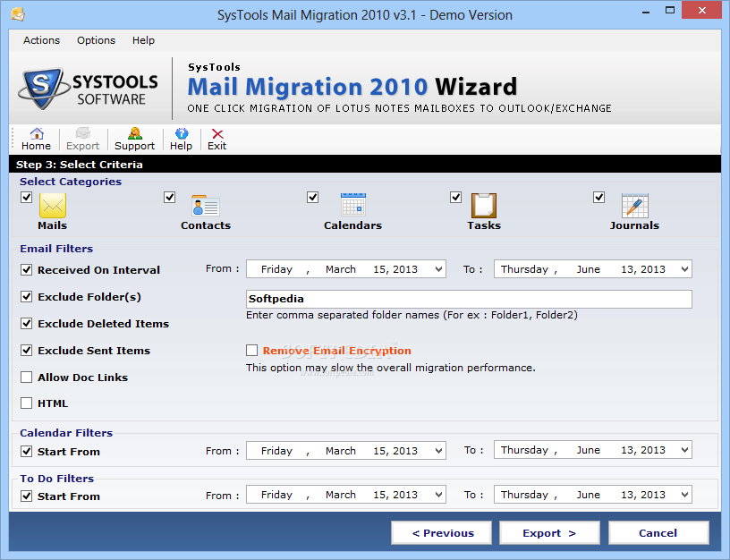Click the SysTools shield logo
The image size is (730, 560).
[42, 88]
